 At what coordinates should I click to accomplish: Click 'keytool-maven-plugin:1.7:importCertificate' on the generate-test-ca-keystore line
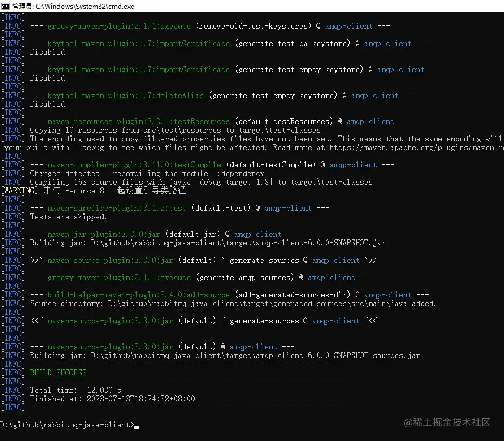tap(139, 43)
